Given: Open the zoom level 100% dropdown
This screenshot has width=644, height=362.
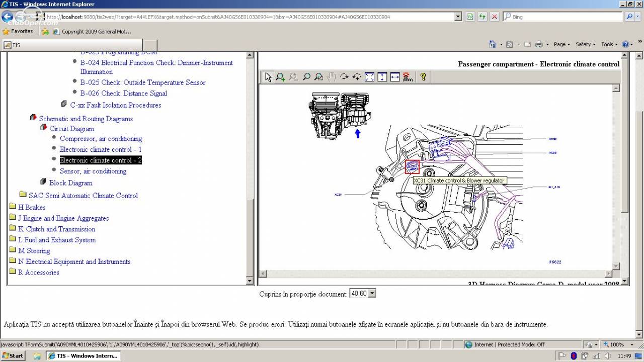Looking at the screenshot, I should [x=631, y=344].
